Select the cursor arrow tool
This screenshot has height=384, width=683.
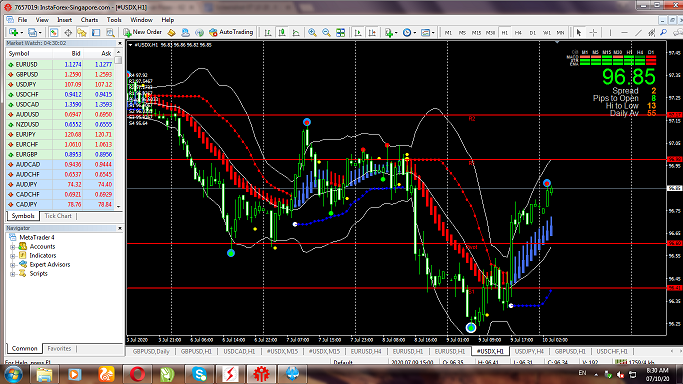click(x=578, y=32)
